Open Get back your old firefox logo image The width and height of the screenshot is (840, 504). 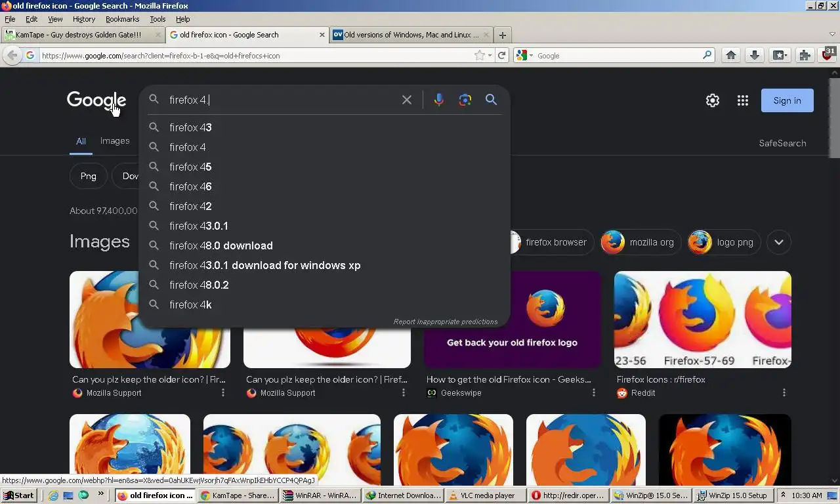pyautogui.click(x=513, y=320)
